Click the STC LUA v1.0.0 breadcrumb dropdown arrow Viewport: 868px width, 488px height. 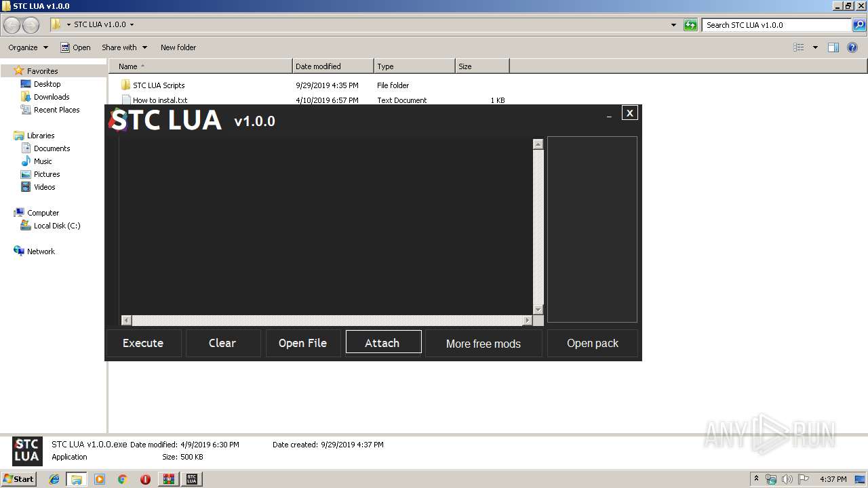coord(132,24)
